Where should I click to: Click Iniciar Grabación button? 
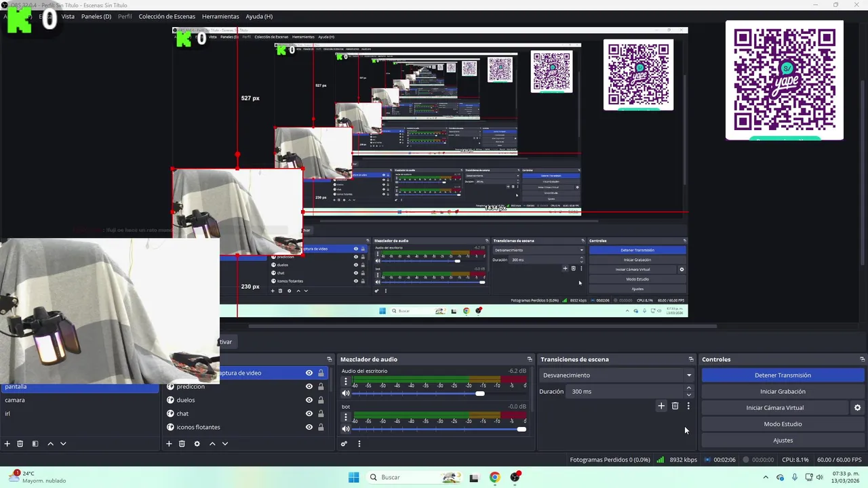coord(783,391)
